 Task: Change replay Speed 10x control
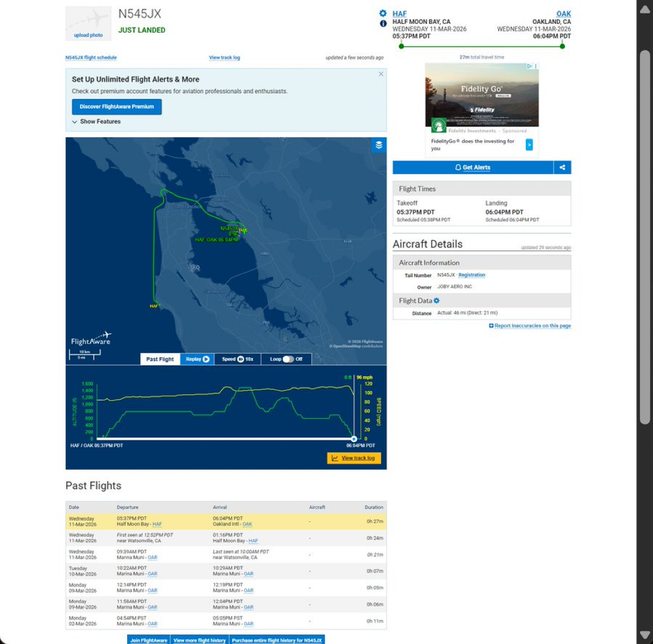(x=237, y=359)
